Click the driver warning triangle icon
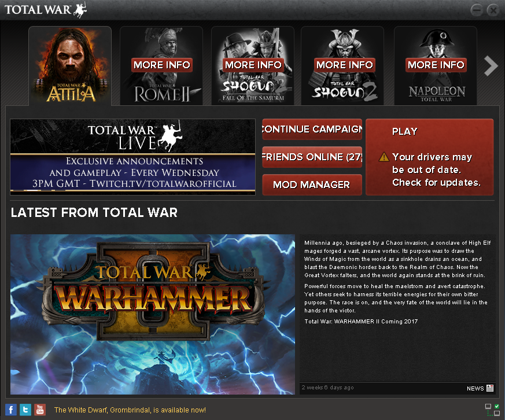 point(384,157)
